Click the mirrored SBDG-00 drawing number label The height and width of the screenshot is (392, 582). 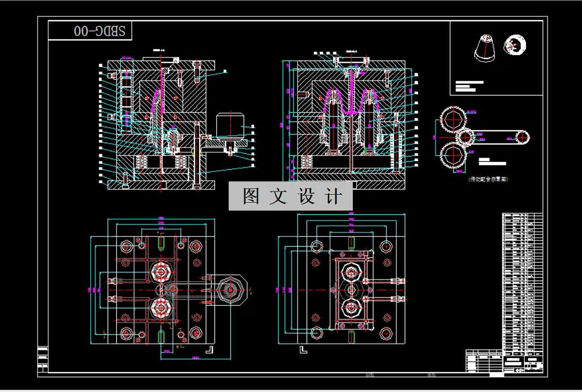click(x=99, y=31)
